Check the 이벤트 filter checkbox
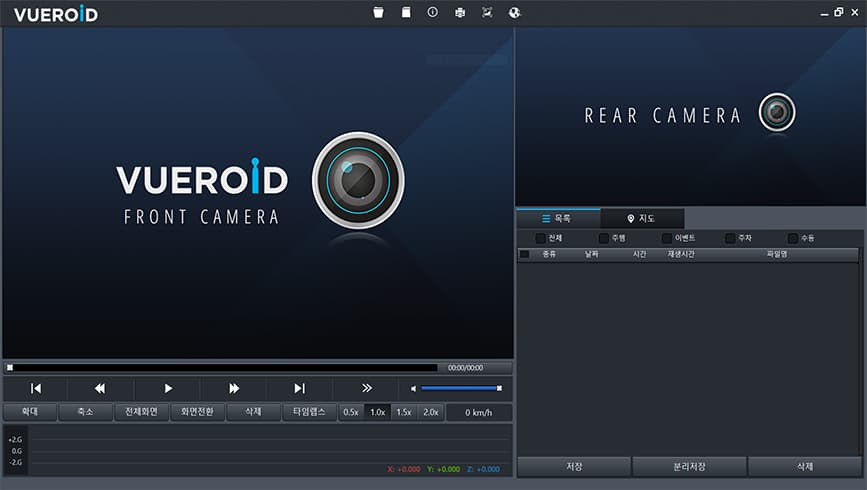The image size is (867, 490). 667,238
